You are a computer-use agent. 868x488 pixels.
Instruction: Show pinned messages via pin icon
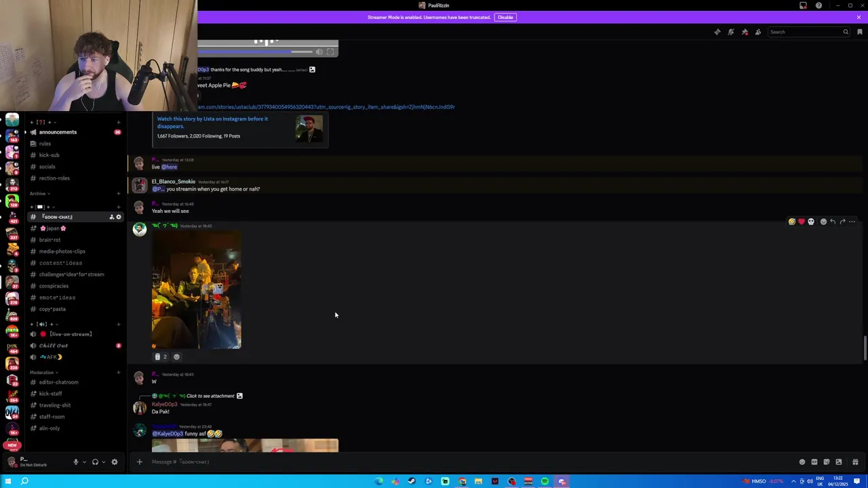click(745, 32)
